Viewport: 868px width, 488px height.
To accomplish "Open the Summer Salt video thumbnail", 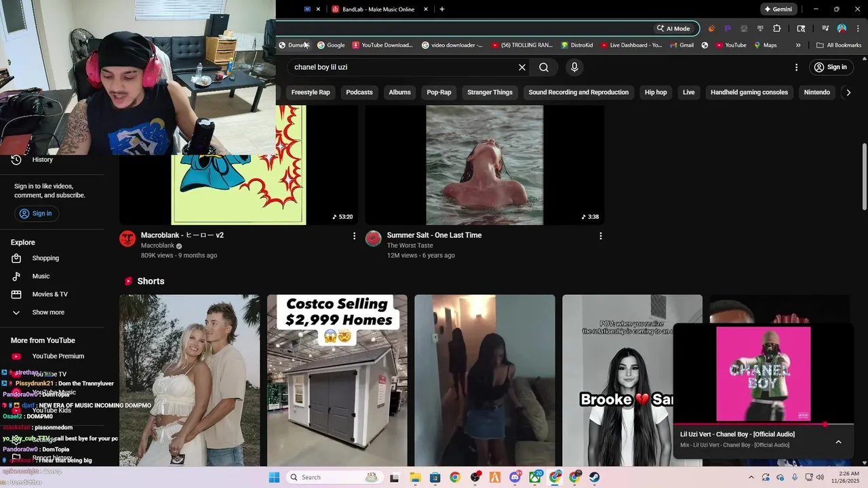I will (485, 165).
